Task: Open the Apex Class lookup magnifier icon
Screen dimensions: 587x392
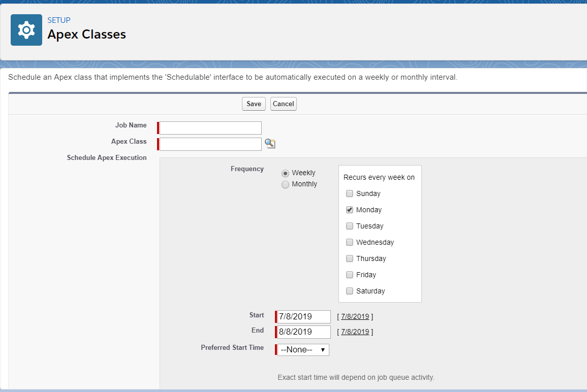Action: pos(270,144)
